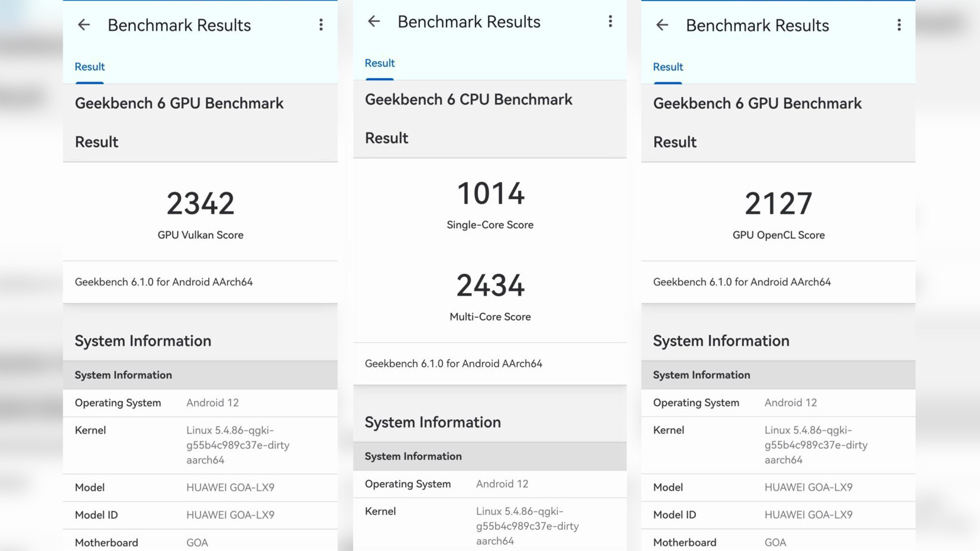Viewport: 980px width, 551px height.
Task: Tap Geekbench 6 CPU Benchmark heading
Action: point(468,99)
